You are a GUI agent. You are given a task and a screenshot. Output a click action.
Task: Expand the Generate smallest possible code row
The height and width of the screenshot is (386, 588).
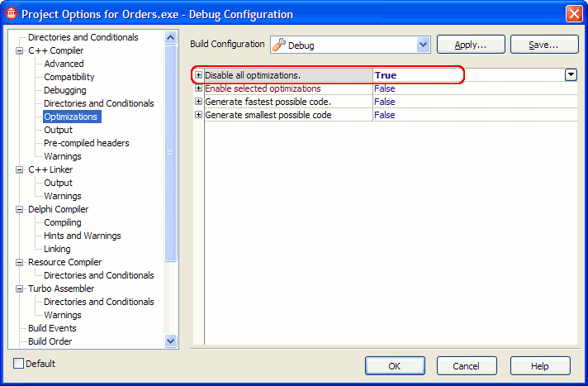tap(198, 115)
